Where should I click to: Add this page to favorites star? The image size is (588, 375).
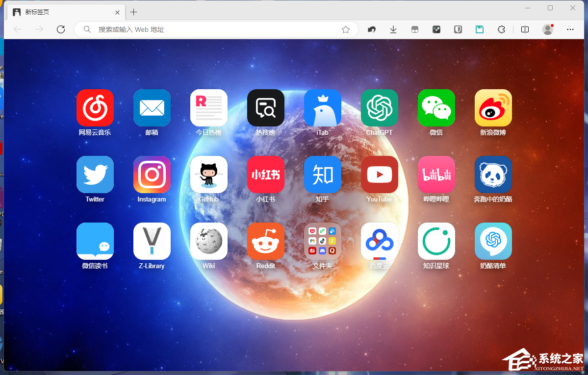346,29
